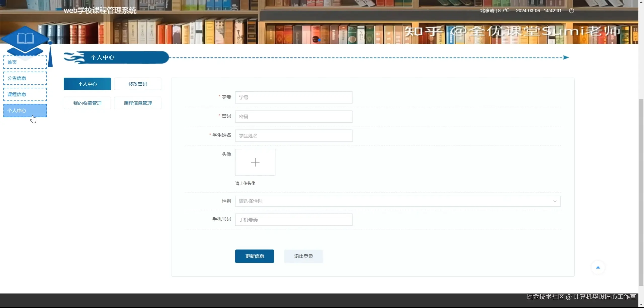The height and width of the screenshot is (308, 644).
Task: Click the plus icon to upload avatar
Action: tap(255, 162)
